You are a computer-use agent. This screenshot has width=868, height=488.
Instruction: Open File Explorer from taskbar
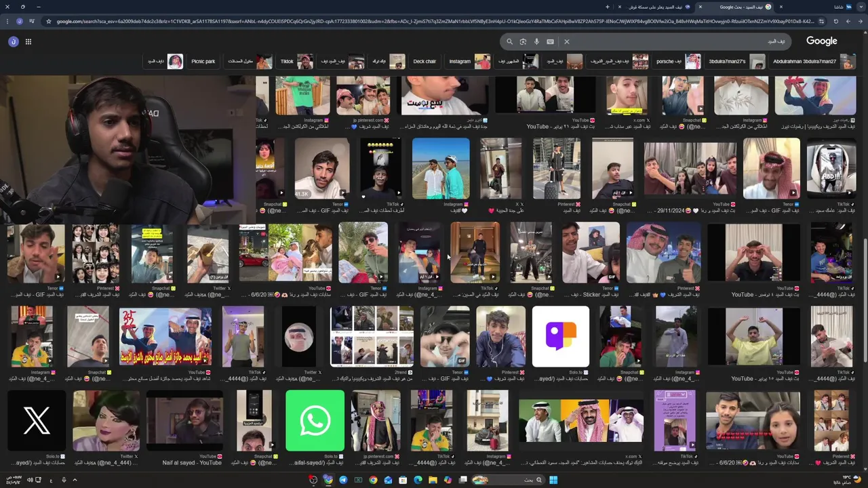coord(433,480)
